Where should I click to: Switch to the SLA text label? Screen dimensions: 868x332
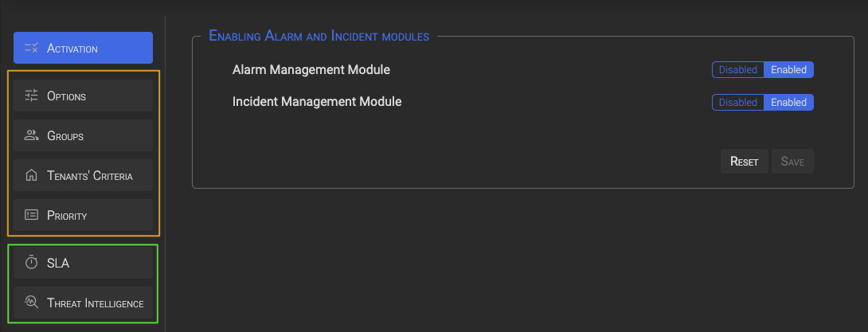pyautogui.click(x=58, y=263)
